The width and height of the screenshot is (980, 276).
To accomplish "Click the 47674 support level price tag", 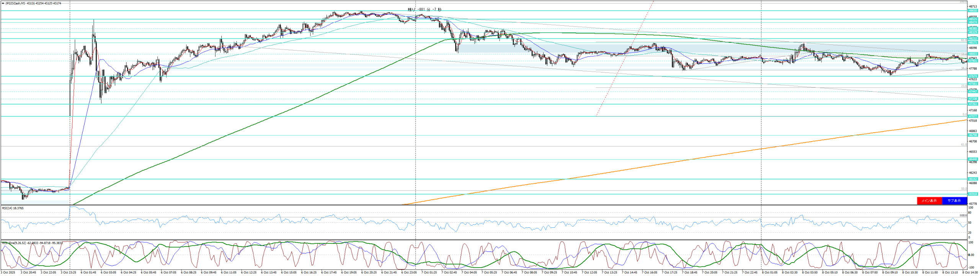I will pyautogui.click(x=973, y=76).
